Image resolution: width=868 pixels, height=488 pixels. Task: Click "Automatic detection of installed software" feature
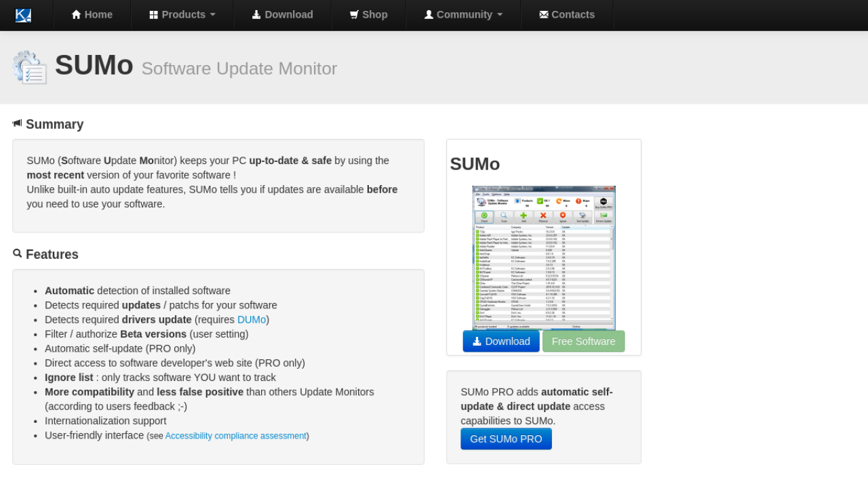click(x=138, y=290)
